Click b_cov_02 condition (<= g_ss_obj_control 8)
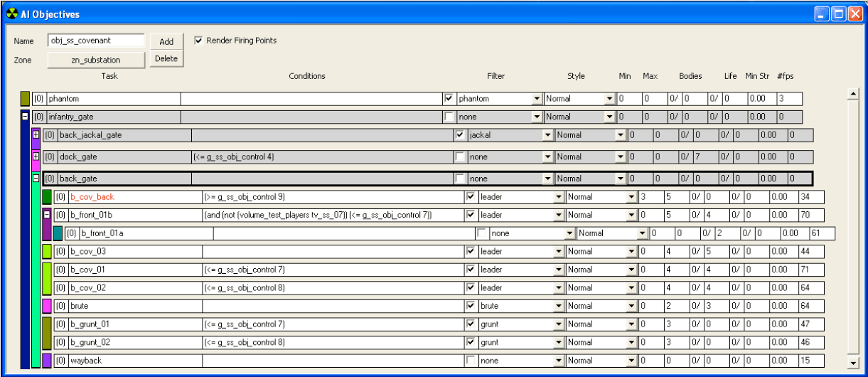 click(x=333, y=288)
